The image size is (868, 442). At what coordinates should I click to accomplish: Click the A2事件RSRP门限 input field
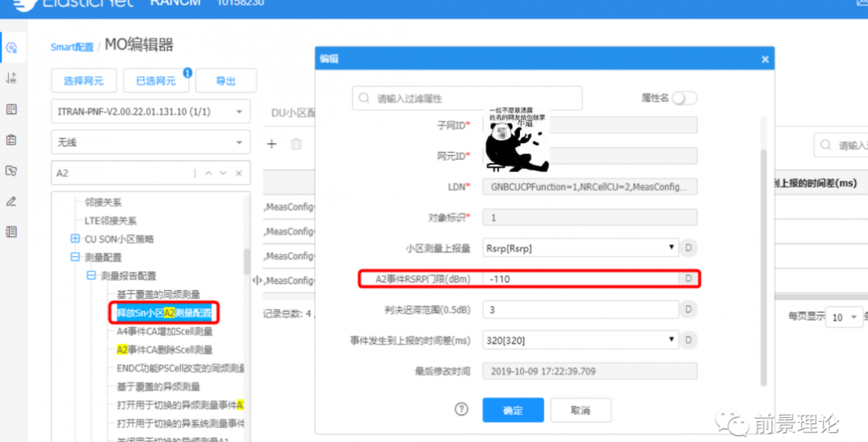[x=581, y=279]
